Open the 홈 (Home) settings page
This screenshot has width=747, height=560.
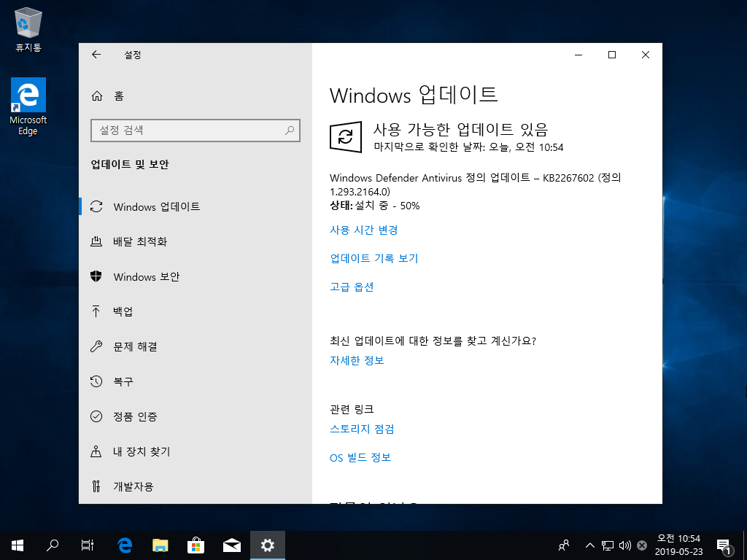tap(196, 96)
